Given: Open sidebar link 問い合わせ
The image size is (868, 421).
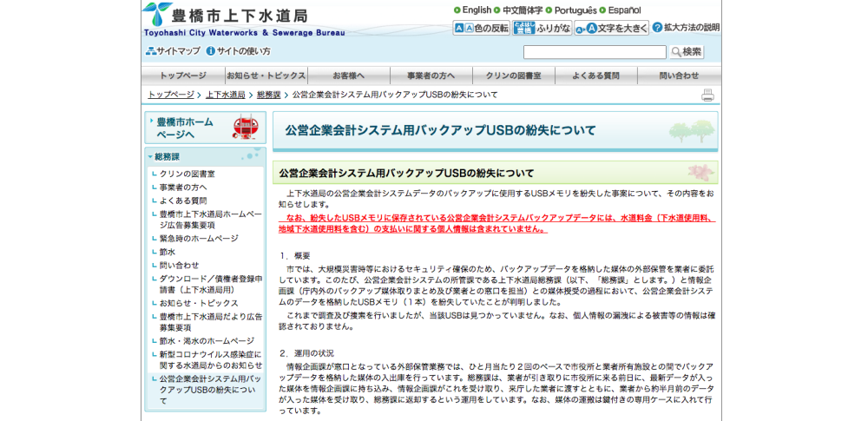Looking at the screenshot, I should pos(180,265).
